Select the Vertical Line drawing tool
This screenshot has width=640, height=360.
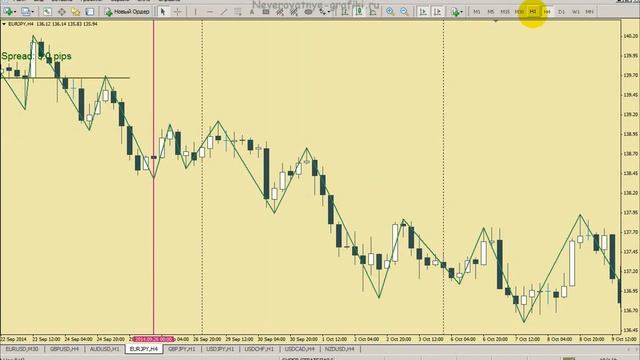196,12
